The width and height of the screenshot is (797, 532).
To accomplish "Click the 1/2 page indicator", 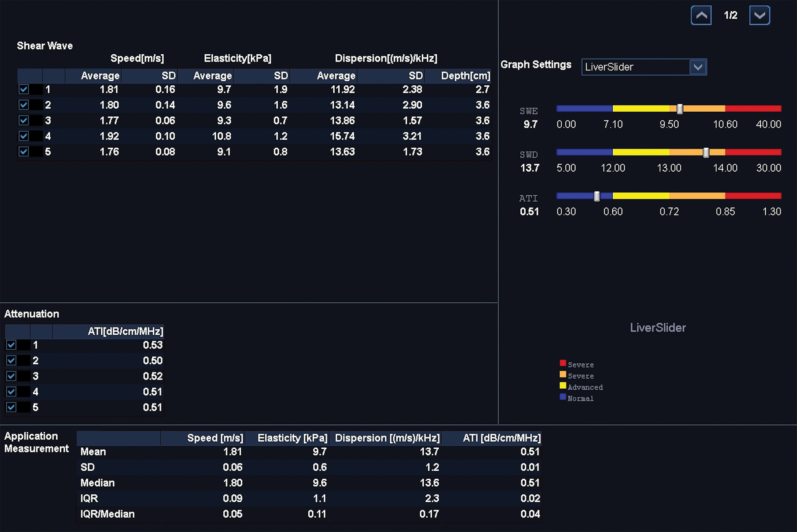I will (730, 15).
